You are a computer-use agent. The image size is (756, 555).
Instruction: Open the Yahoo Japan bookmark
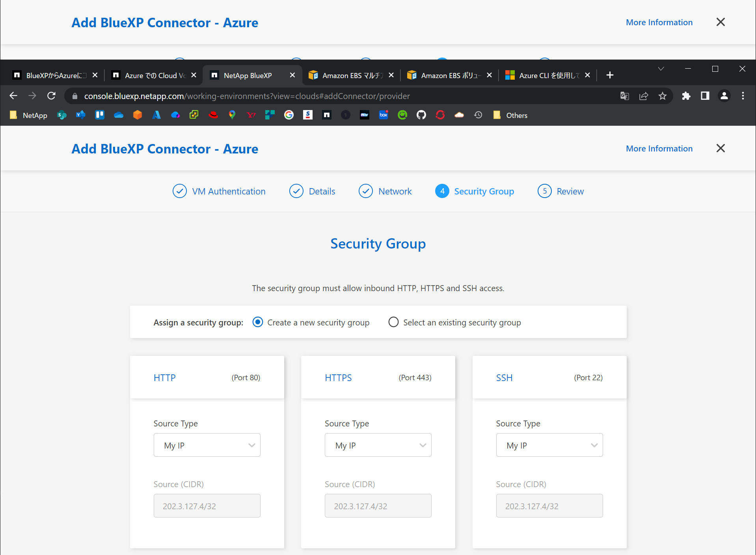(251, 115)
